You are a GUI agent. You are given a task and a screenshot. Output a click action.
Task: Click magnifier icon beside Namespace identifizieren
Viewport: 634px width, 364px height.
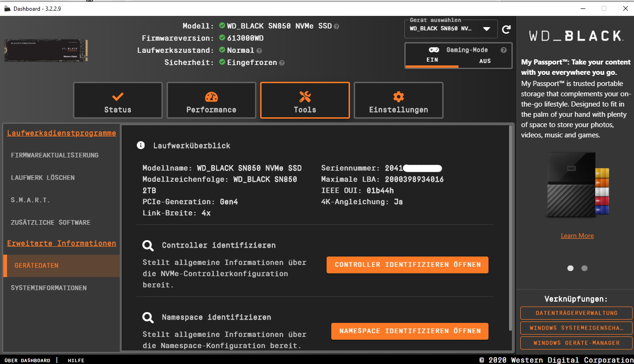click(148, 318)
